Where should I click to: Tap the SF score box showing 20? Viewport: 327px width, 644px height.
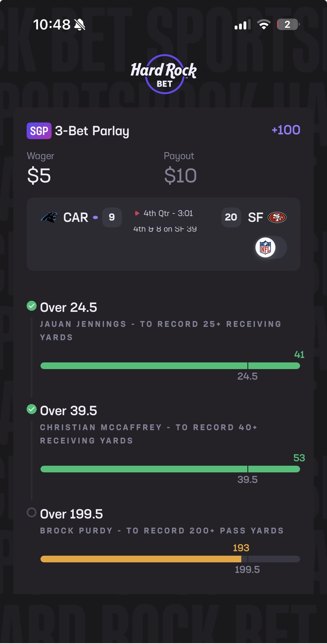pos(231,217)
